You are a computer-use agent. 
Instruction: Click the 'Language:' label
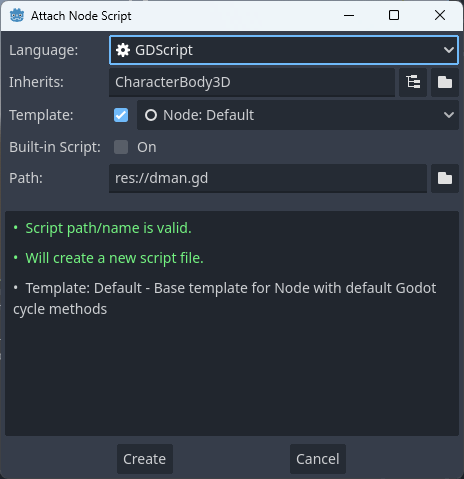coord(43,50)
